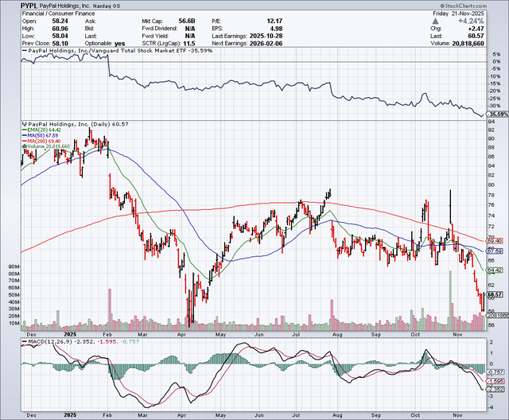Click the Next Earnings date 2026-02-06
The image size is (509, 420).
(x=266, y=44)
